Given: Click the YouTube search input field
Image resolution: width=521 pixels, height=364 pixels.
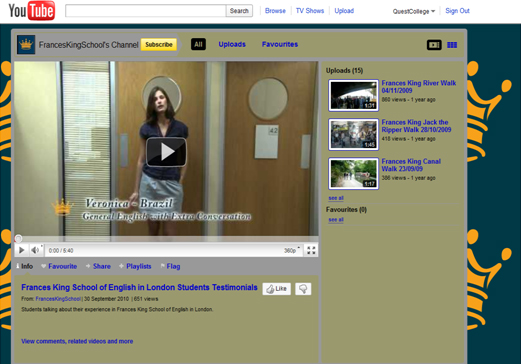Looking at the screenshot, I should tap(146, 11).
